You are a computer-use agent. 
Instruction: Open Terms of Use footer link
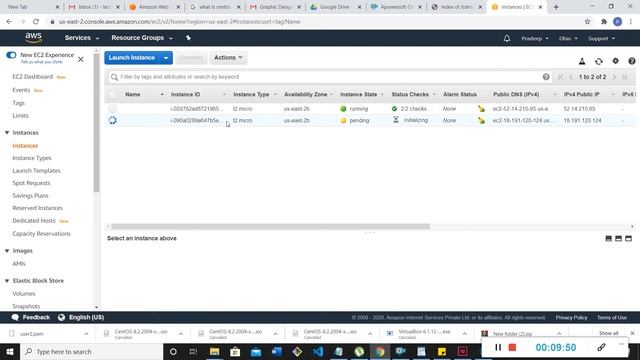611,318
